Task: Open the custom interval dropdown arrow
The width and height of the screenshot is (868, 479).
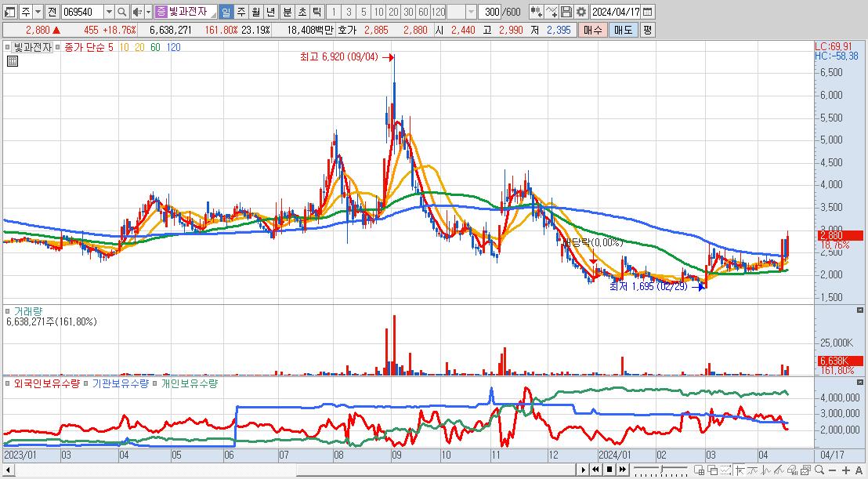Action: click(471, 12)
